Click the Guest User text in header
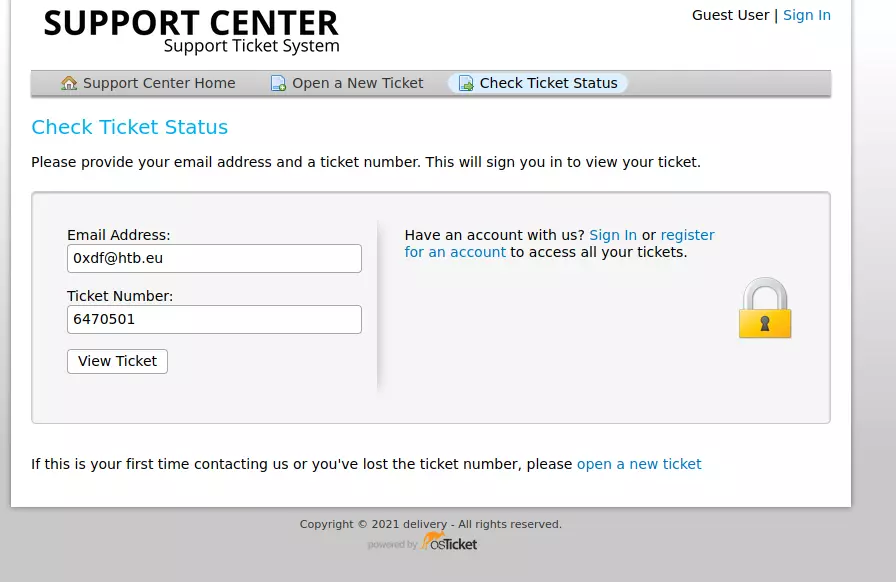 click(730, 15)
